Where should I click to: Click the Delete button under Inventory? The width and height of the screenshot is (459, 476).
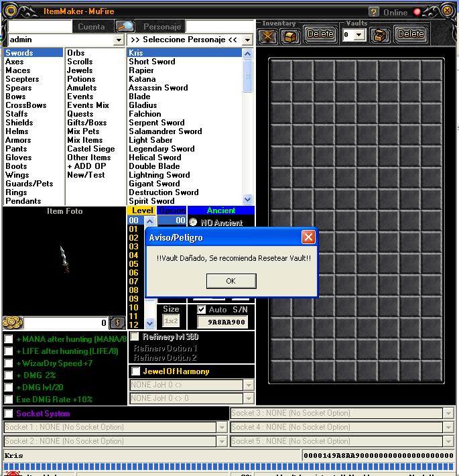320,34
